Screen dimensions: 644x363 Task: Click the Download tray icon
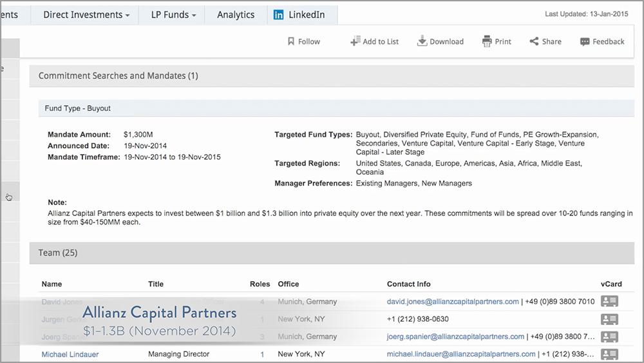(x=422, y=41)
